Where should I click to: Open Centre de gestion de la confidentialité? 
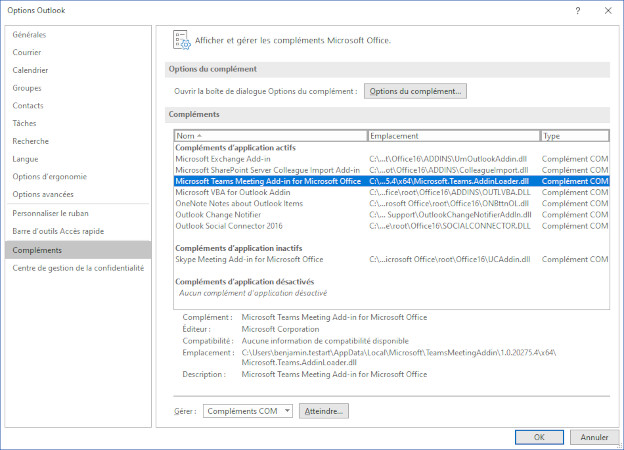click(x=78, y=268)
